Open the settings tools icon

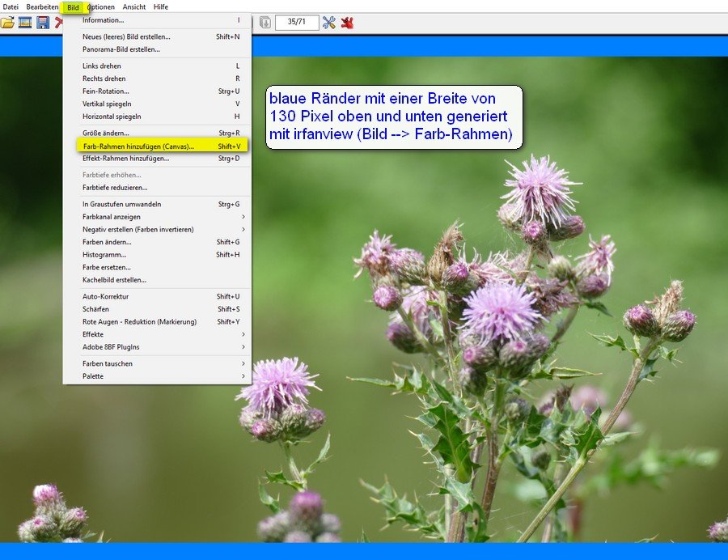click(329, 23)
